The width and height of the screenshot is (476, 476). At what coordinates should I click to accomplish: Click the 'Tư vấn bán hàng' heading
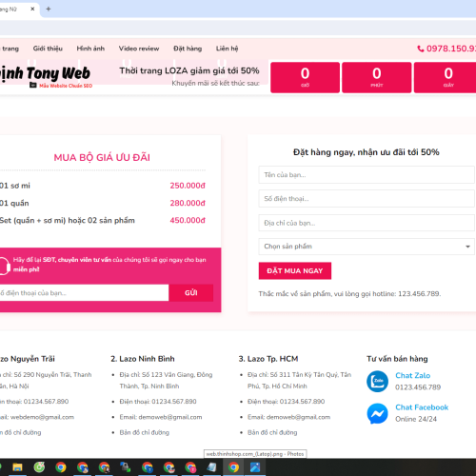click(397, 359)
